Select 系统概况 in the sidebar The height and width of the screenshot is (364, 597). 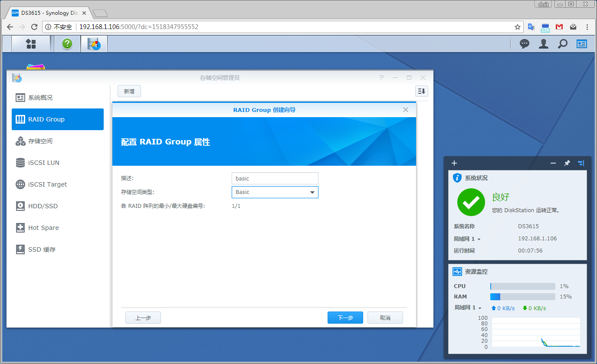58,98
